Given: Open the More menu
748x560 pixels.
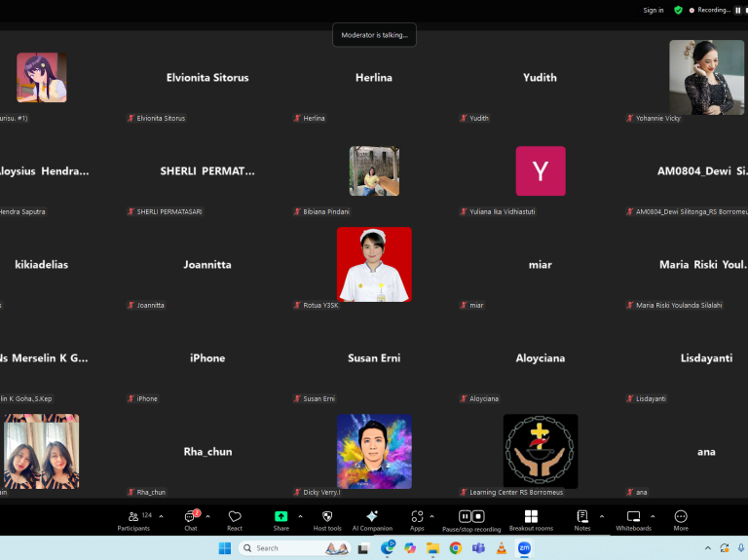Looking at the screenshot, I should point(681,520).
